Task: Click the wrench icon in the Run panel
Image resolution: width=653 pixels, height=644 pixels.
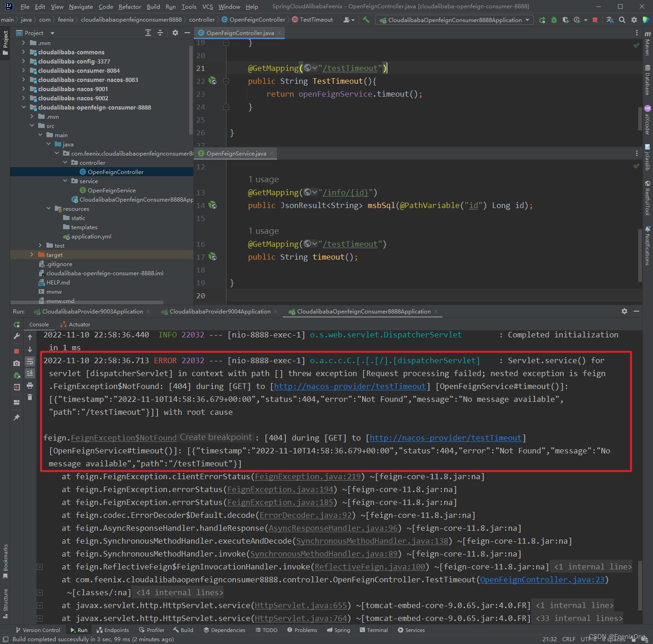Action: click(x=17, y=337)
